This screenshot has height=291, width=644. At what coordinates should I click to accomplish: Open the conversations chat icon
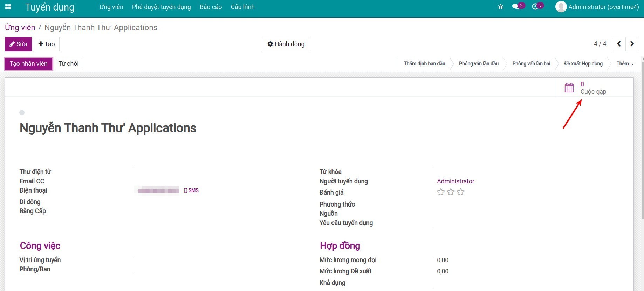click(x=515, y=7)
